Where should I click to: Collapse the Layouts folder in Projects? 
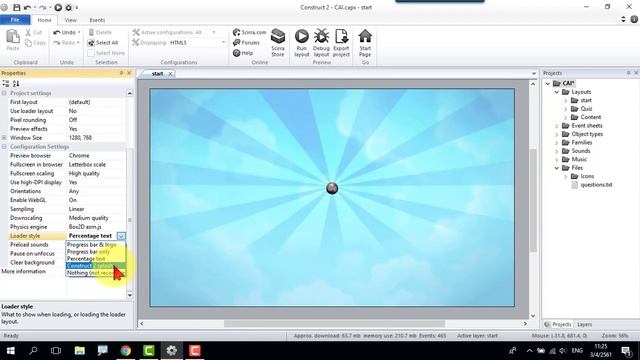(556, 92)
